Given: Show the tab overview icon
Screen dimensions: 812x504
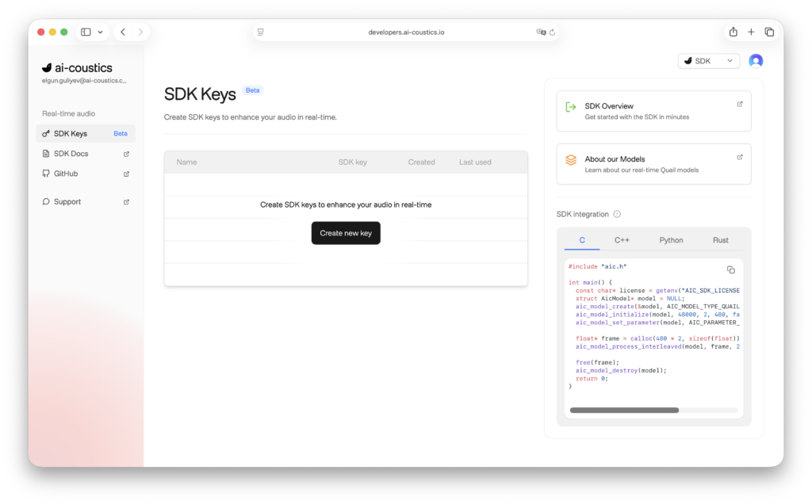Looking at the screenshot, I should pyautogui.click(x=769, y=32).
